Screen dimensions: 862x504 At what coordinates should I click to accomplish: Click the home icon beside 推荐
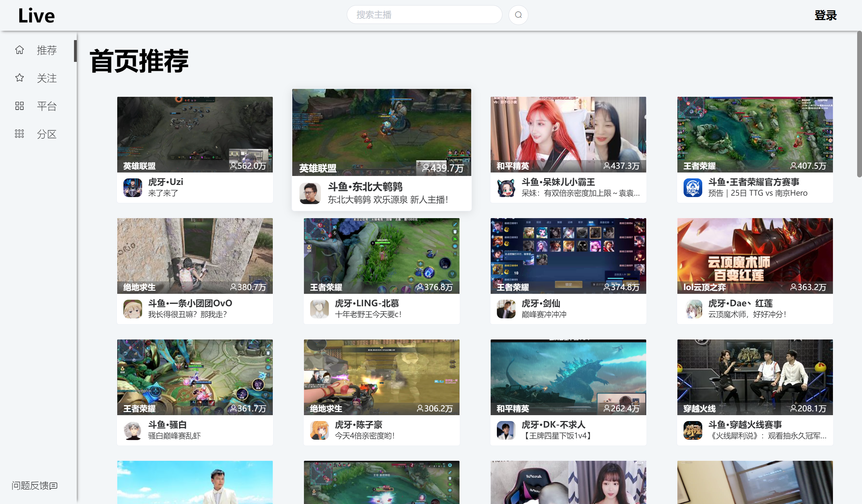[19, 50]
